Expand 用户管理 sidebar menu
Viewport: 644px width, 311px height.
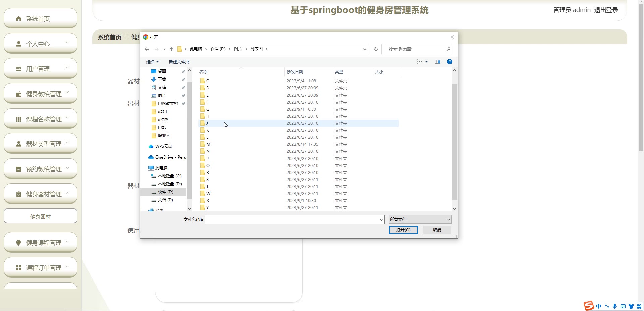point(41,69)
